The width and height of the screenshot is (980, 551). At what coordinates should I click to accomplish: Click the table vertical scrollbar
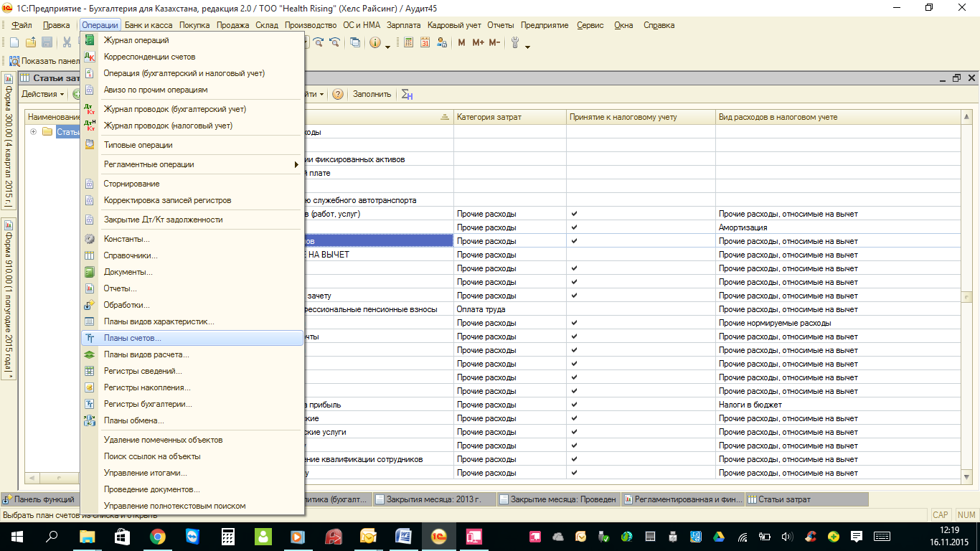click(x=966, y=296)
